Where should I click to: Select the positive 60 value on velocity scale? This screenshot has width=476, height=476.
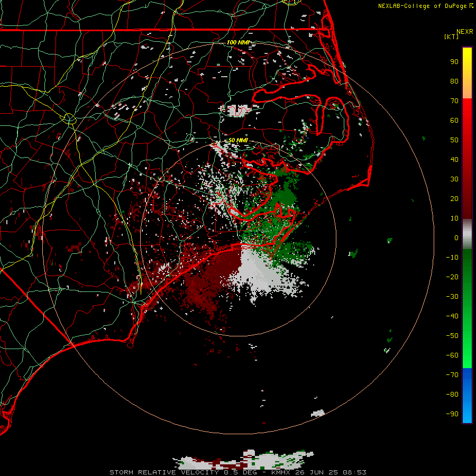tap(454, 120)
